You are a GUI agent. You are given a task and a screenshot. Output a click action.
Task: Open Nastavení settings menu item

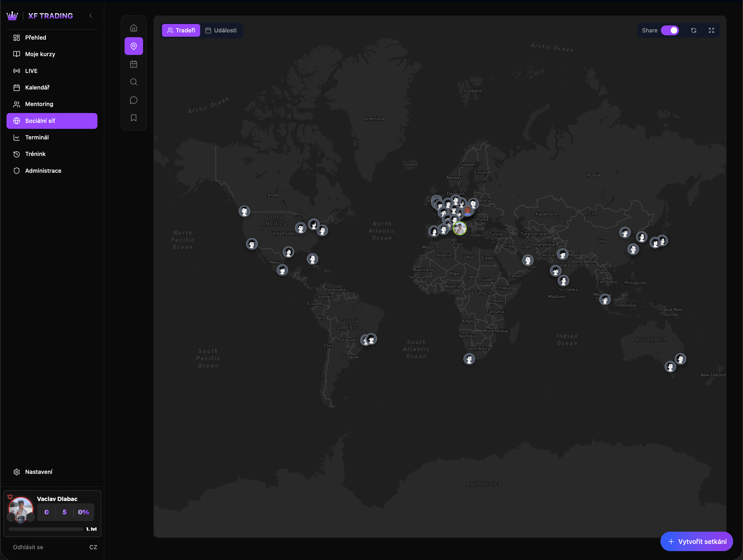tap(38, 472)
